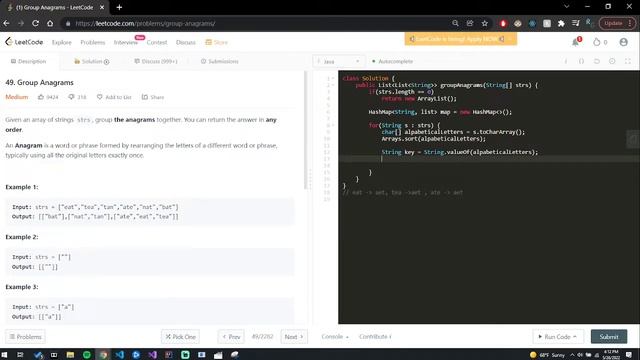Image resolution: width=640 pixels, height=360 pixels.
Task: Open the Problems list button
Action: (x=25, y=337)
